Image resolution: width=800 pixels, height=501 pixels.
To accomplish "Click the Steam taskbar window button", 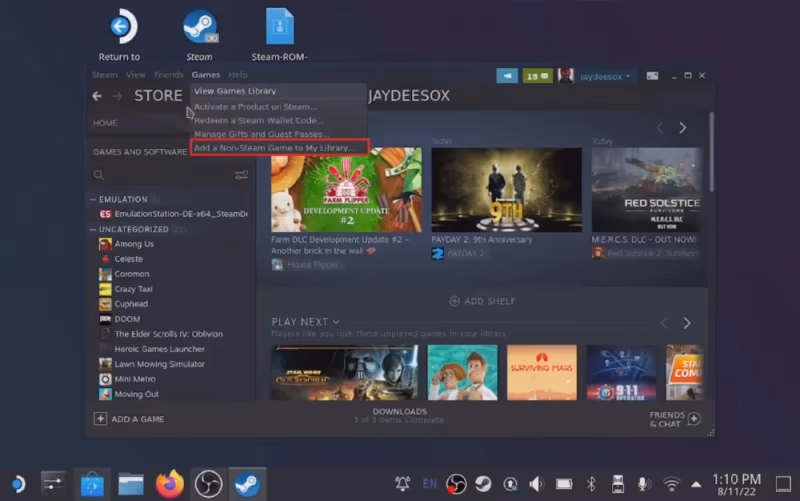I will pos(247,484).
